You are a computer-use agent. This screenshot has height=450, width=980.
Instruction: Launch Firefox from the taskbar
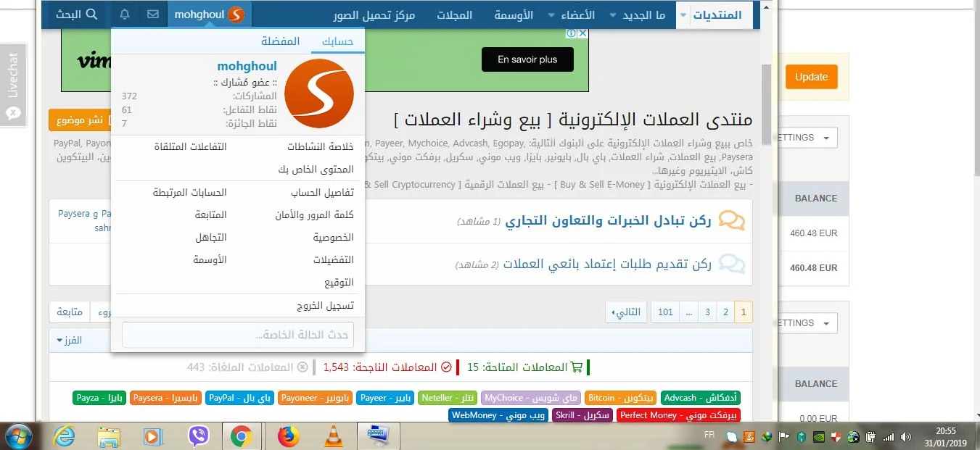pyautogui.click(x=288, y=436)
